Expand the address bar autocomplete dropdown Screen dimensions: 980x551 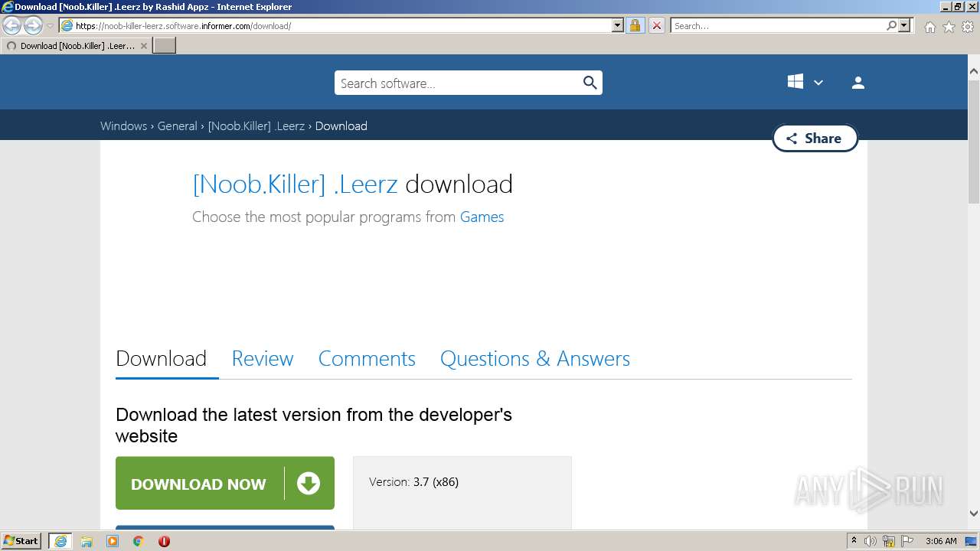(x=618, y=25)
